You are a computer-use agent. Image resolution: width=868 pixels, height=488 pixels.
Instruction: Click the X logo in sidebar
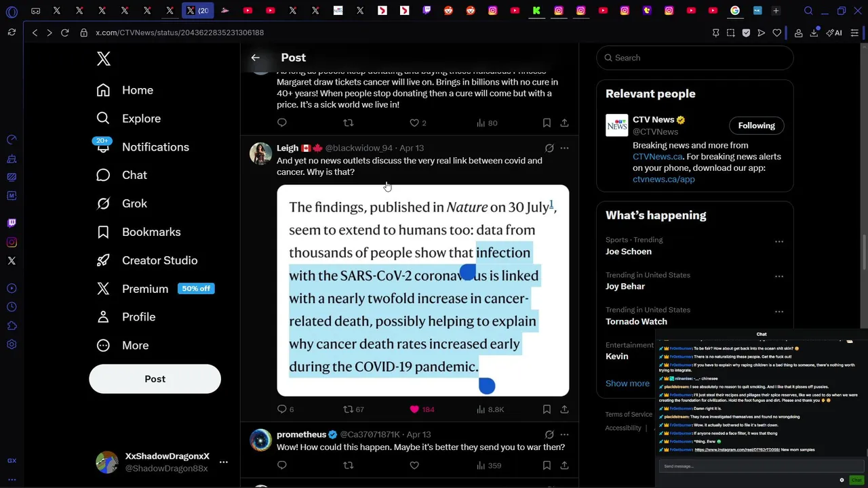point(103,58)
